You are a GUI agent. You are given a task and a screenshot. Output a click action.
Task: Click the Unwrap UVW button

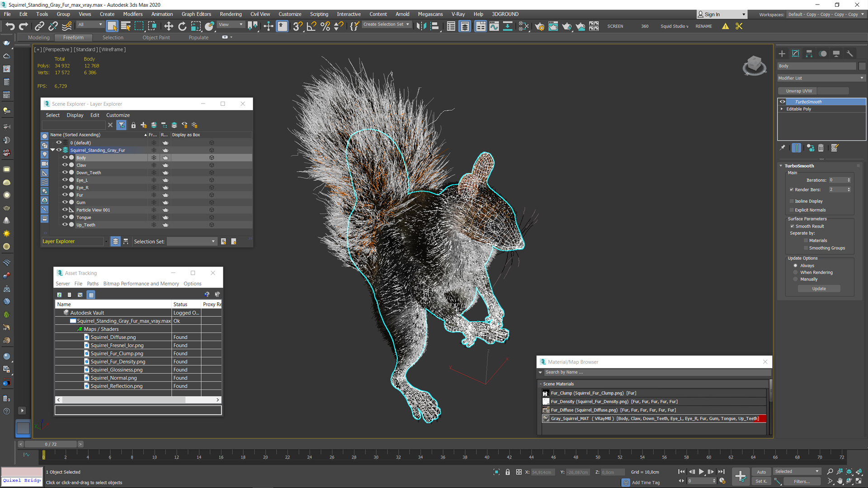click(799, 91)
